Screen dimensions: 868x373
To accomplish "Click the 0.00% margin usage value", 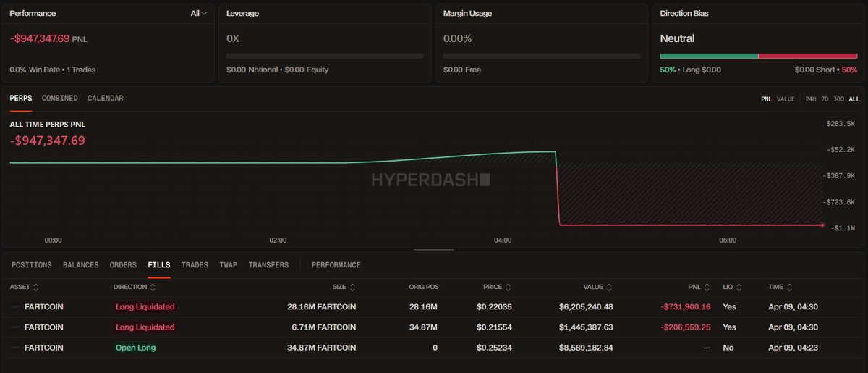I will tap(457, 38).
